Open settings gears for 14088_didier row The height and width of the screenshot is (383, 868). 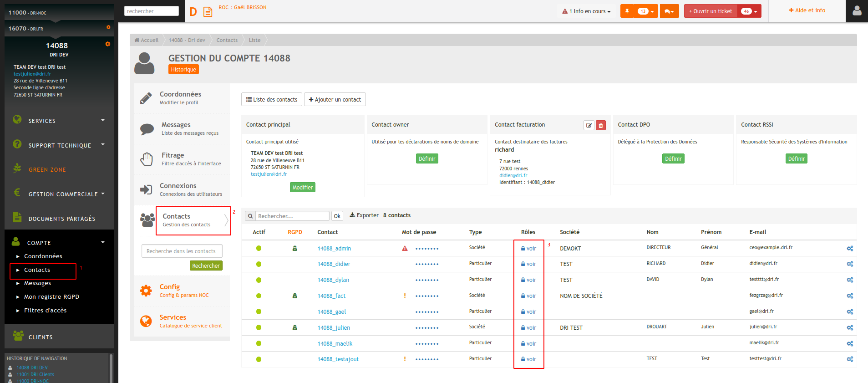coord(850,264)
